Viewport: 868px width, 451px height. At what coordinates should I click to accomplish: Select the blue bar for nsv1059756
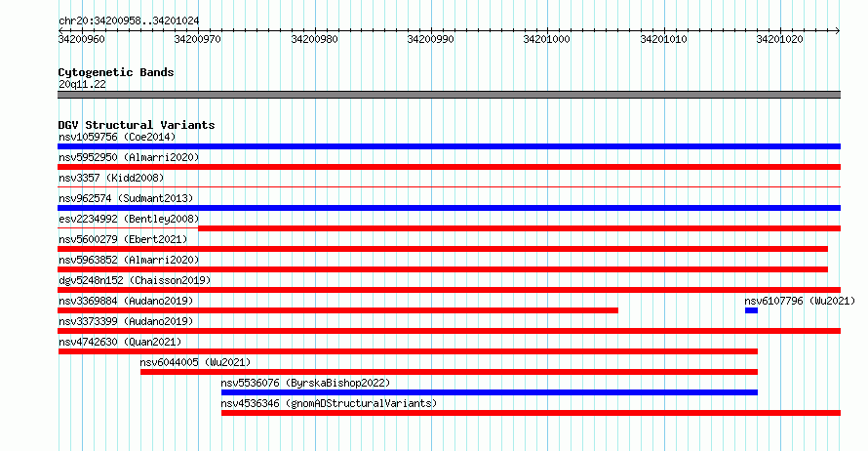point(449,146)
